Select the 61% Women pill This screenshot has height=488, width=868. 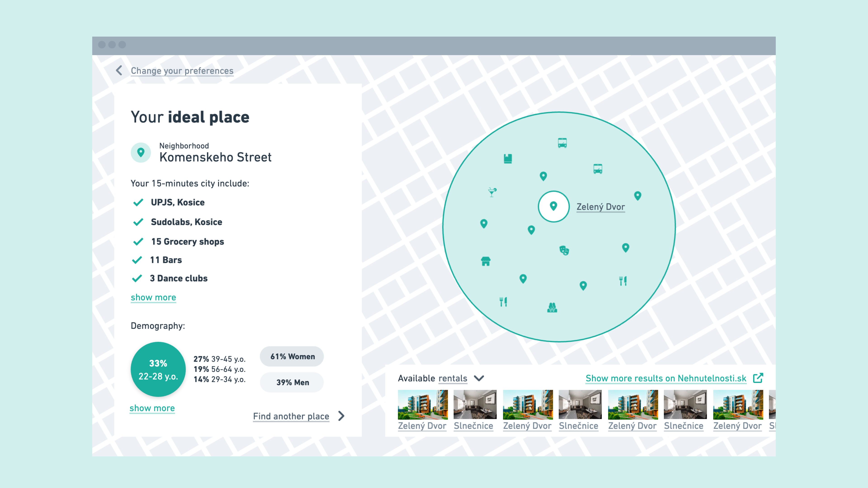pyautogui.click(x=292, y=356)
